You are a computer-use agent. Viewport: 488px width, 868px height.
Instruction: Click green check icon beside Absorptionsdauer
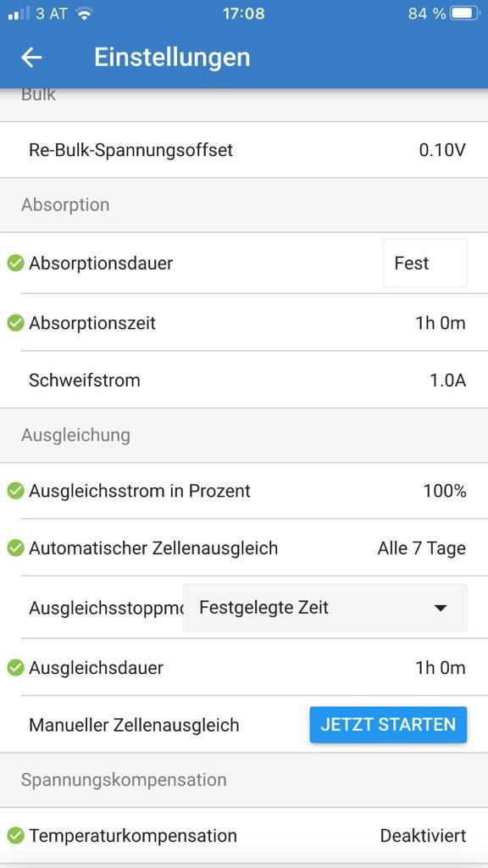coord(15,264)
